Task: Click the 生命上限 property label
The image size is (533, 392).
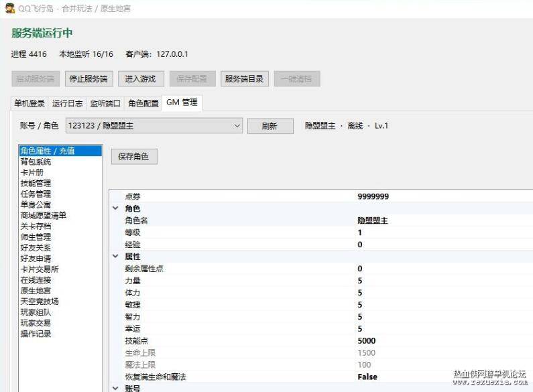Action: 140,353
